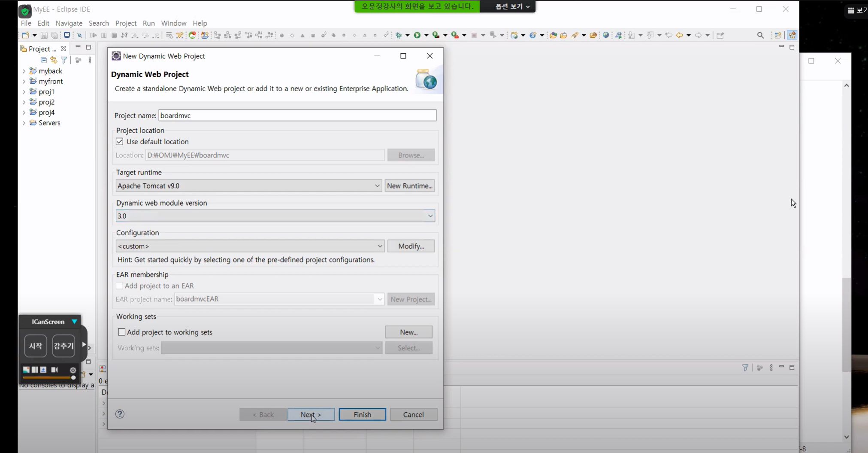Click ICanScreen settings gear icon
868x453 pixels.
(73, 370)
